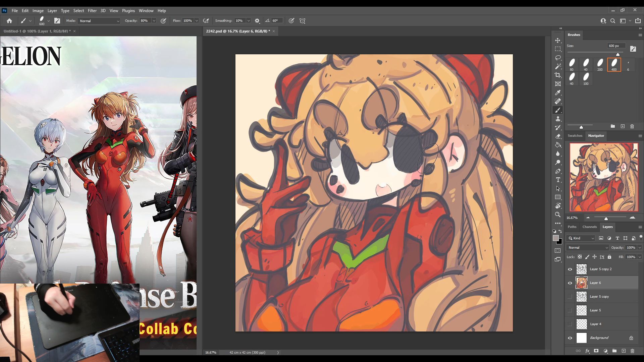The height and width of the screenshot is (362, 644).
Task: Select the Brush tool in toolbox
Action: pos(558,110)
